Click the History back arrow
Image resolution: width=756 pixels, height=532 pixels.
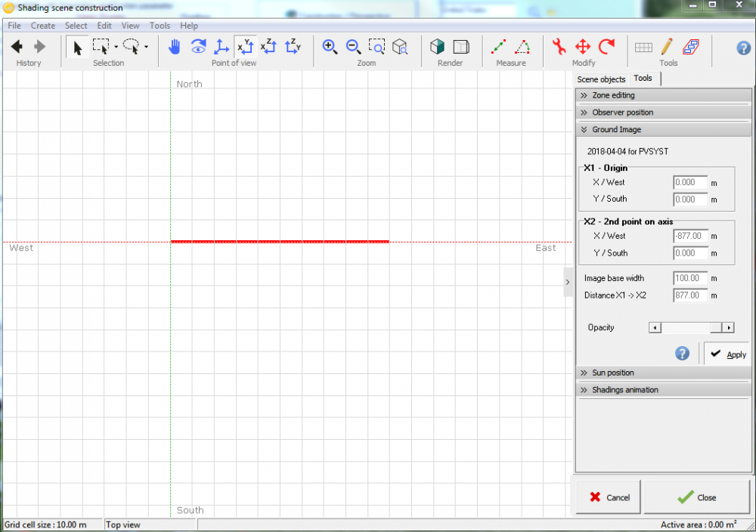click(17, 47)
